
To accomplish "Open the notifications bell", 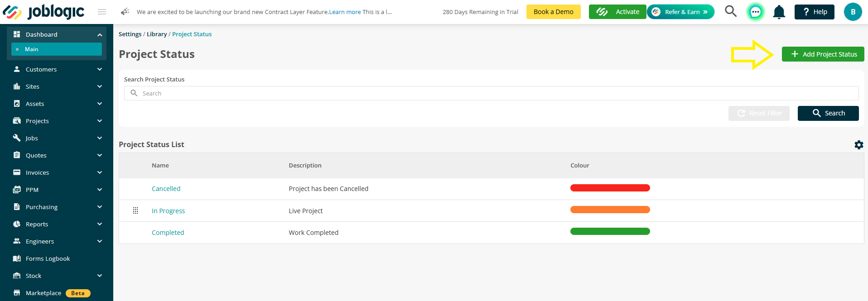I will pos(779,12).
